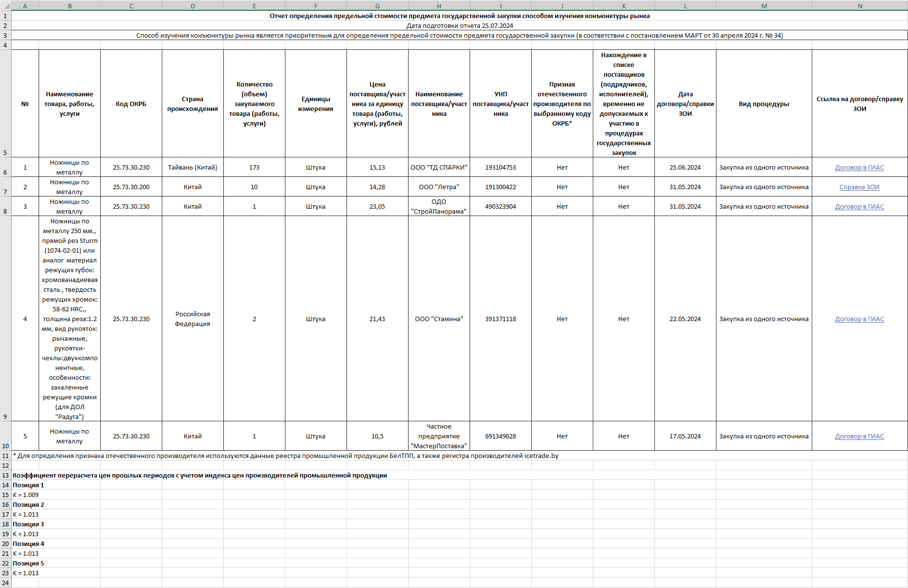Select row header 1
Image resolution: width=908 pixels, height=588 pixels.
tap(5, 16)
